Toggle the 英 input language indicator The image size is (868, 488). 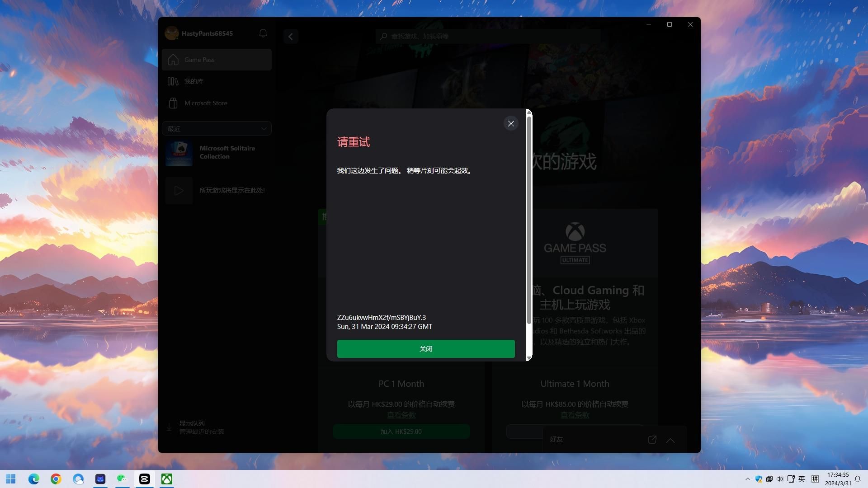coord(802,479)
